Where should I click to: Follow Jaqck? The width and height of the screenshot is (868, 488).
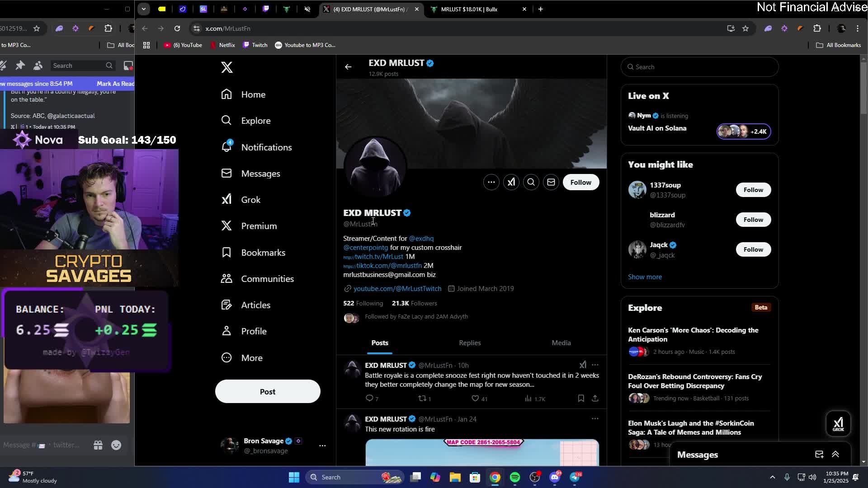753,249
